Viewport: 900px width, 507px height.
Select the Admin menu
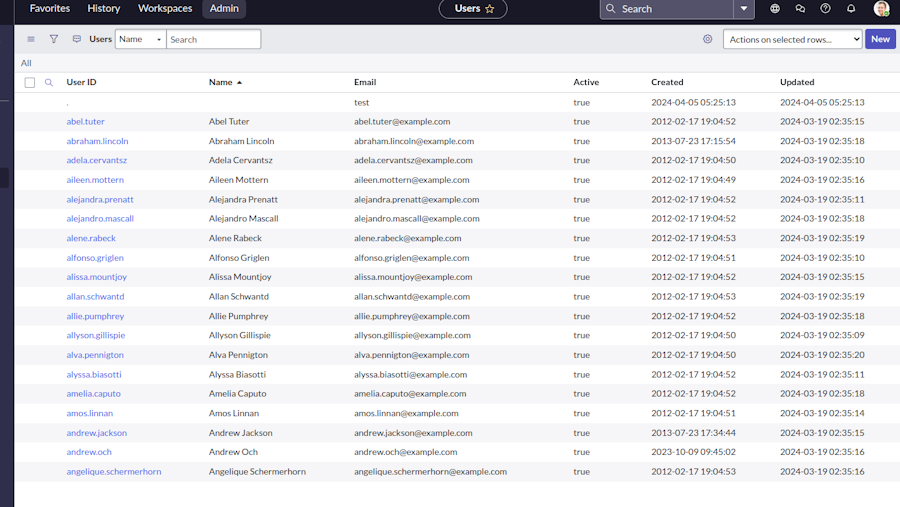224,9
